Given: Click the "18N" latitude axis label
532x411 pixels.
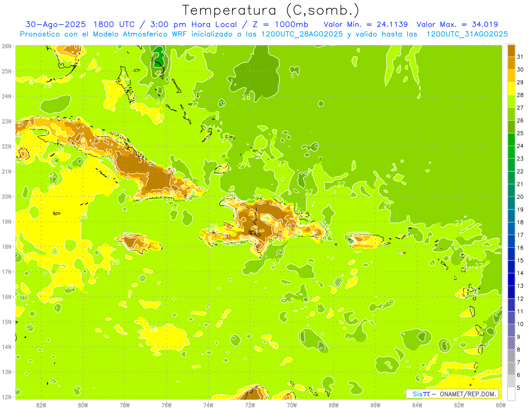Looking at the screenshot, I should point(7,247).
